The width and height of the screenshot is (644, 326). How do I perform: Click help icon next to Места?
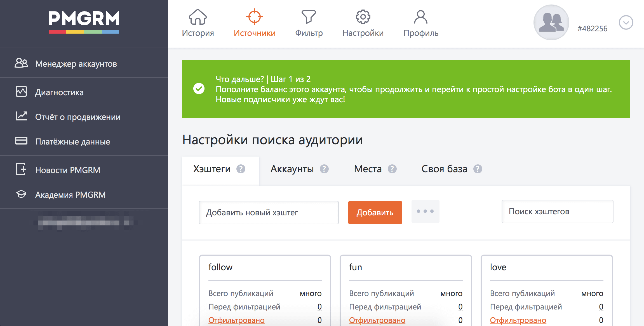tap(392, 169)
